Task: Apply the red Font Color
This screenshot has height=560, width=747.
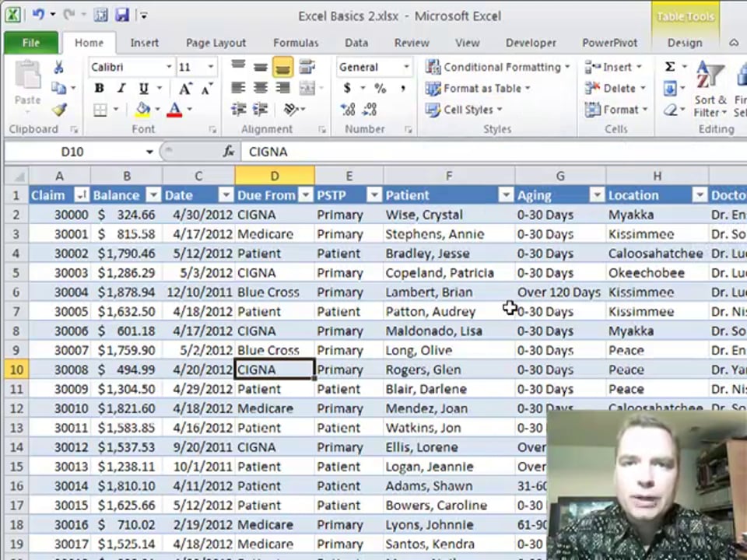Action: point(175,110)
